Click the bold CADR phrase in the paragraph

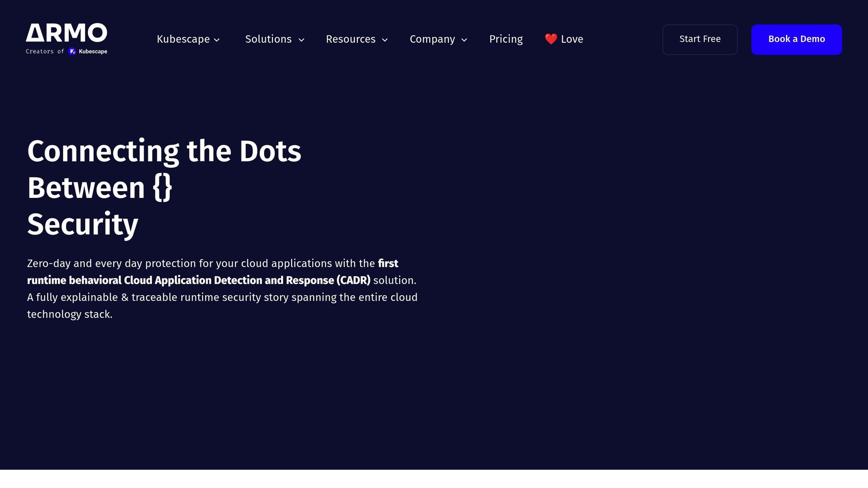coord(198,280)
